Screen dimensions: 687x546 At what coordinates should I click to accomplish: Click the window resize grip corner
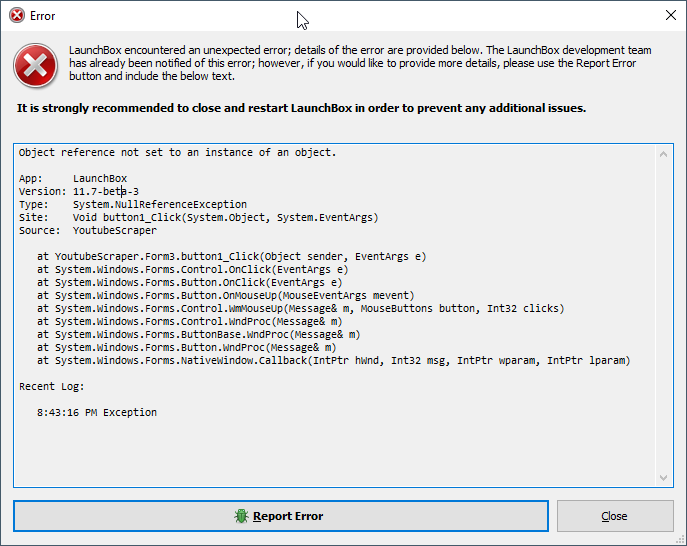[680, 540]
